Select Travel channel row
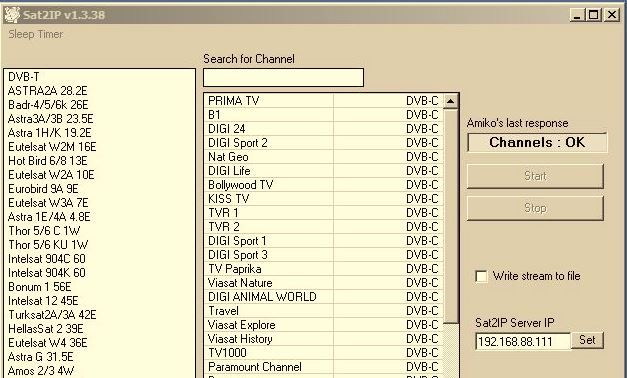 (324, 310)
